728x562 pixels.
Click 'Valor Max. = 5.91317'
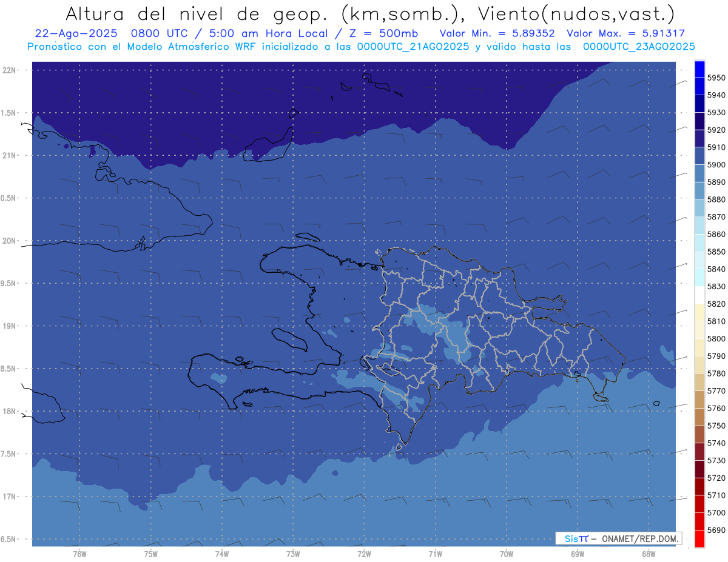625,33
